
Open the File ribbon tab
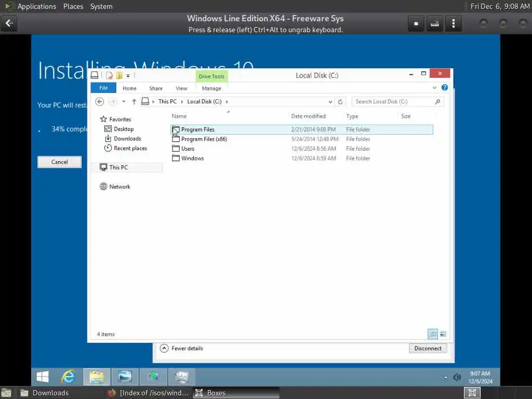[103, 88]
